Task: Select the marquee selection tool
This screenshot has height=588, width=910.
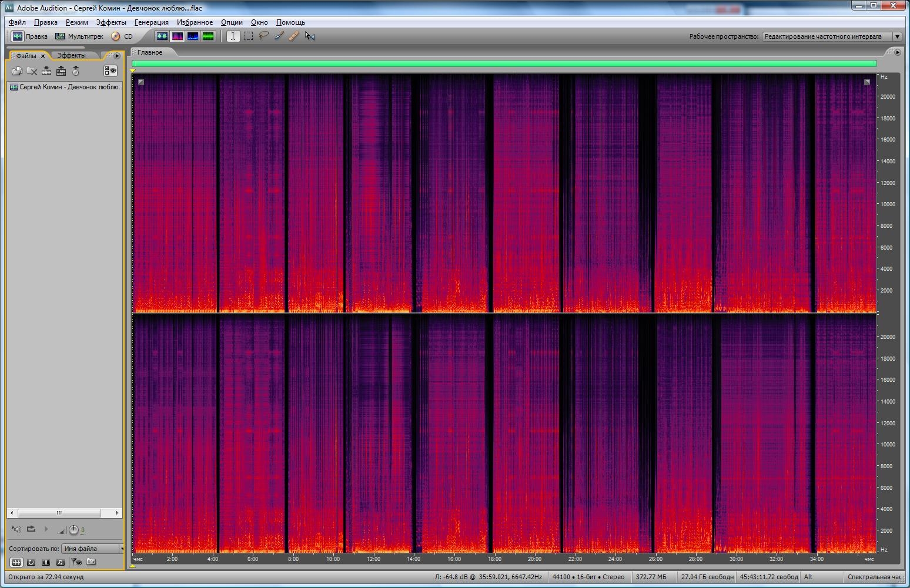Action: 249,36
